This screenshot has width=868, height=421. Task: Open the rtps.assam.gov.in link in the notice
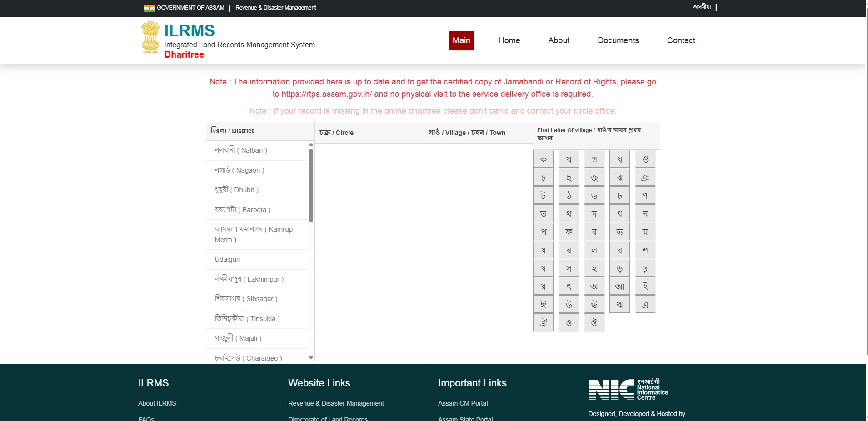coord(326,94)
